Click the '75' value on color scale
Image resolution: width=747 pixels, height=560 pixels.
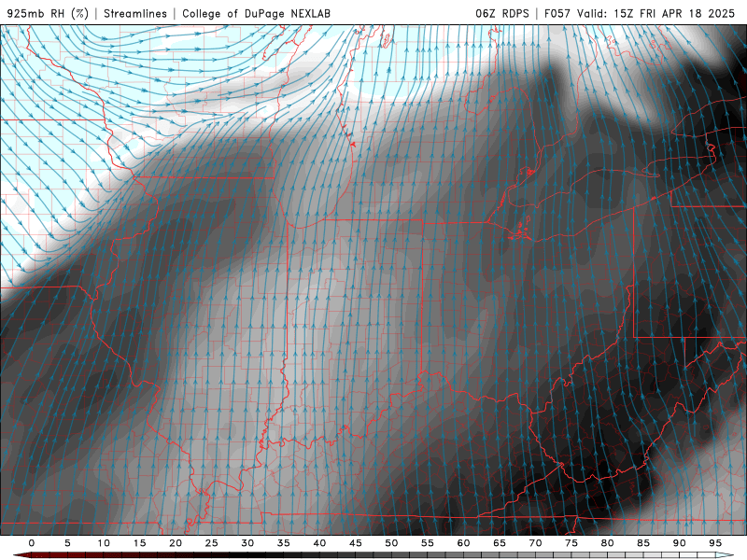coord(571,543)
